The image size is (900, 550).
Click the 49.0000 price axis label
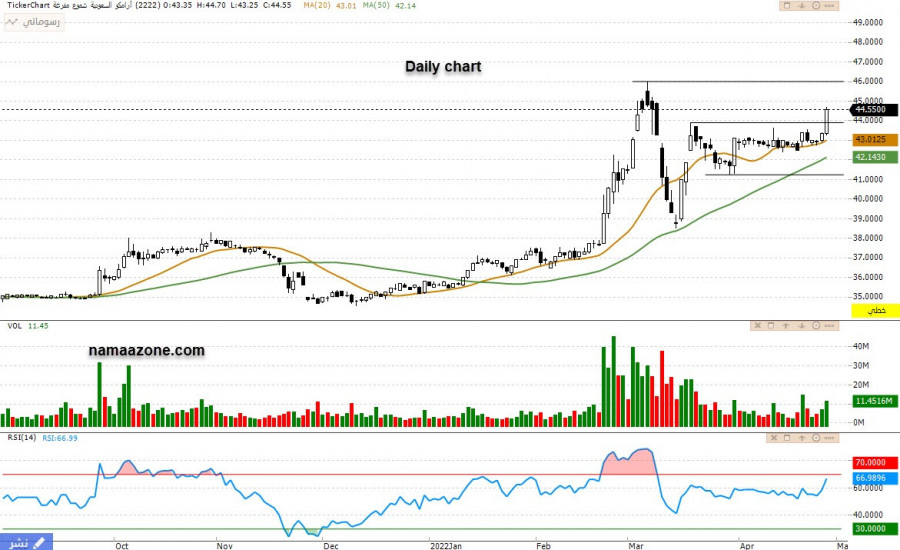tap(868, 22)
